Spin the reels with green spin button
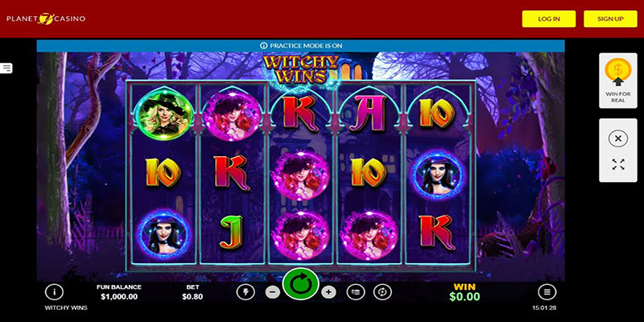Viewport: 644px width, 322px height. [x=300, y=284]
